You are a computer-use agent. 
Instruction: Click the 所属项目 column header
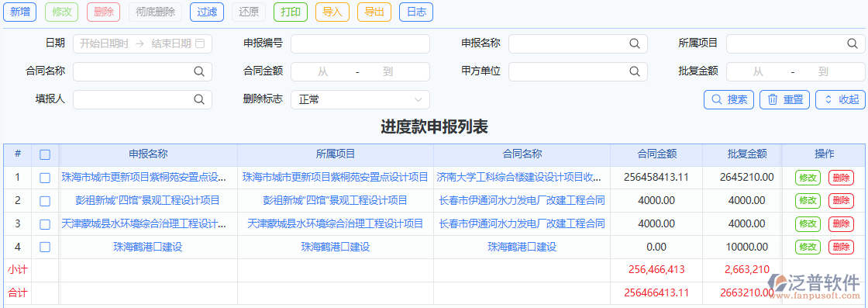[336, 154]
